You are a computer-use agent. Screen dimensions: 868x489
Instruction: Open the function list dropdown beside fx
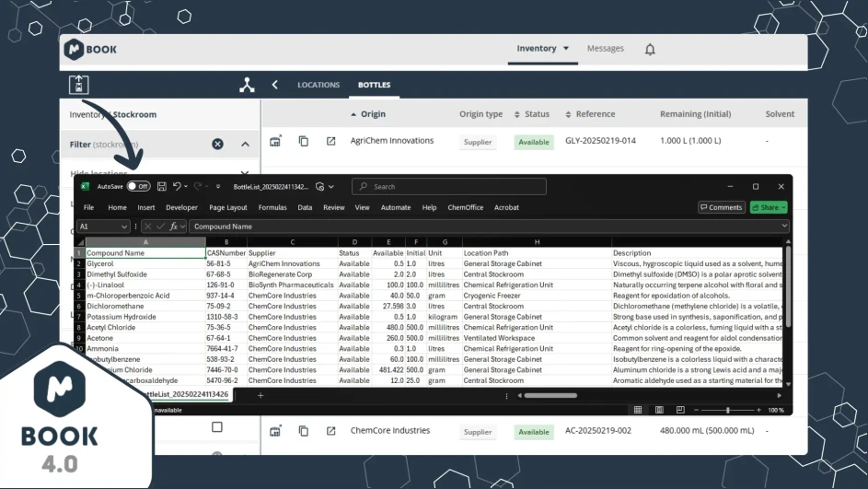pos(182,227)
